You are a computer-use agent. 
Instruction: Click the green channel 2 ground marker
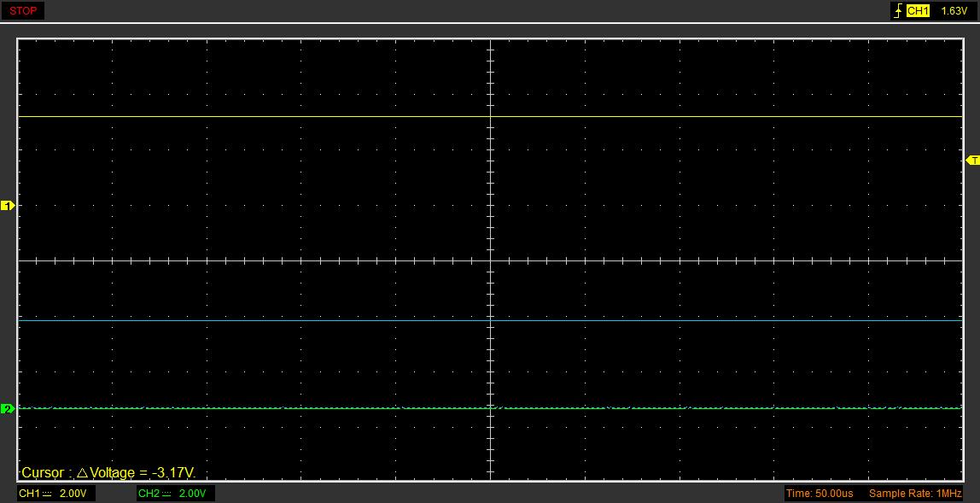point(8,409)
